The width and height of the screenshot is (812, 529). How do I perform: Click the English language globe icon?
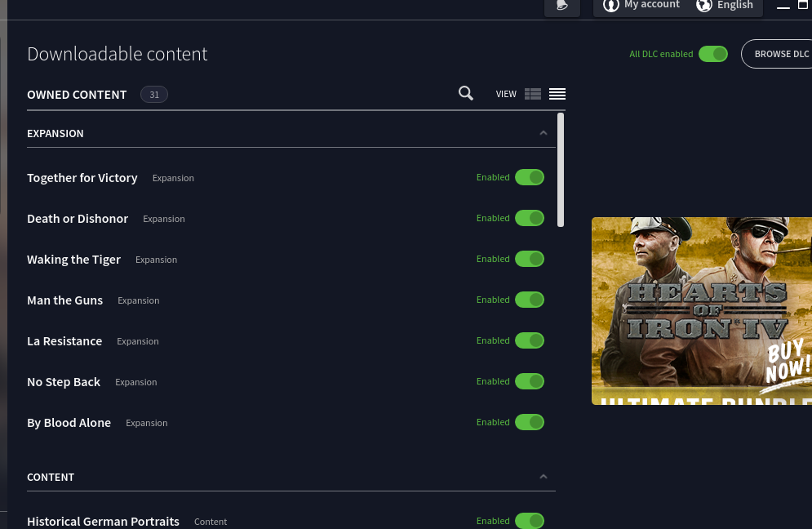[704, 5]
